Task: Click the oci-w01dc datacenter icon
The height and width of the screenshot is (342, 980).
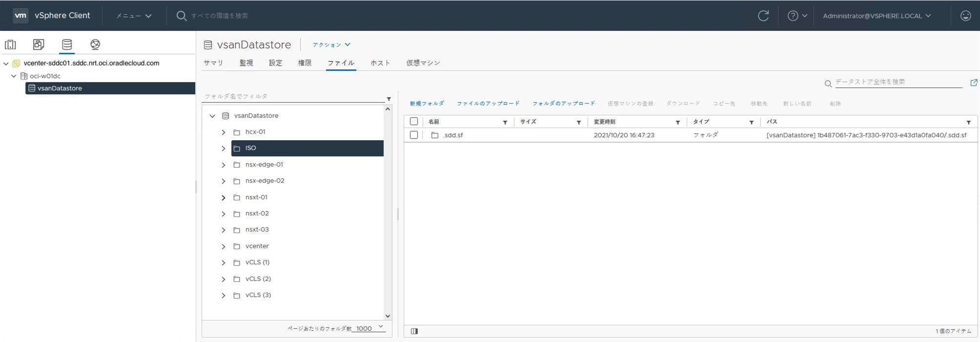Action: pyautogui.click(x=23, y=76)
